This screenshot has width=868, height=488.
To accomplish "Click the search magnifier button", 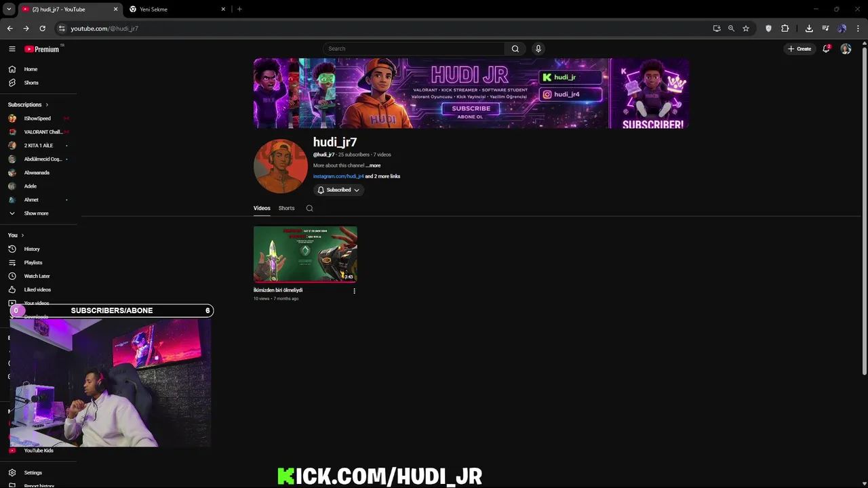I will point(515,49).
